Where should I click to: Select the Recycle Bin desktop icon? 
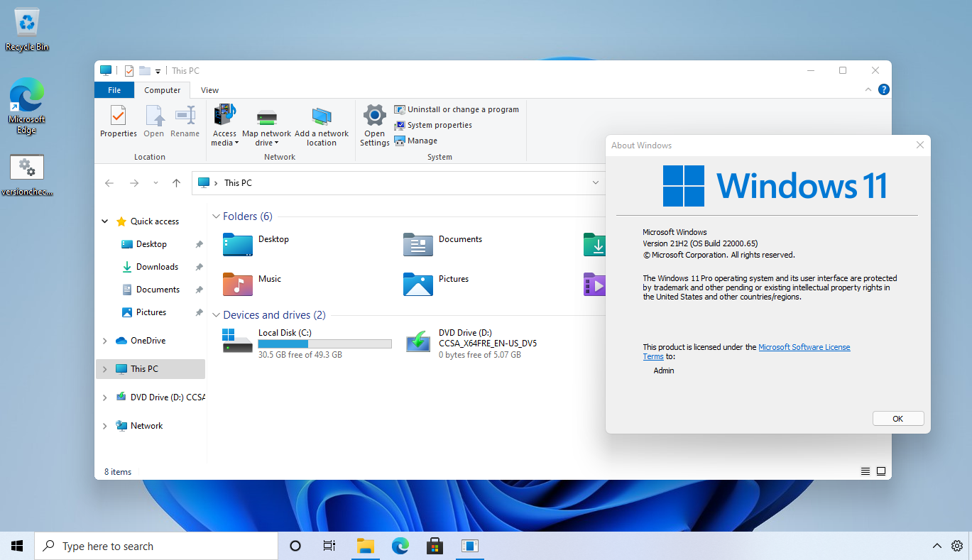(27, 29)
